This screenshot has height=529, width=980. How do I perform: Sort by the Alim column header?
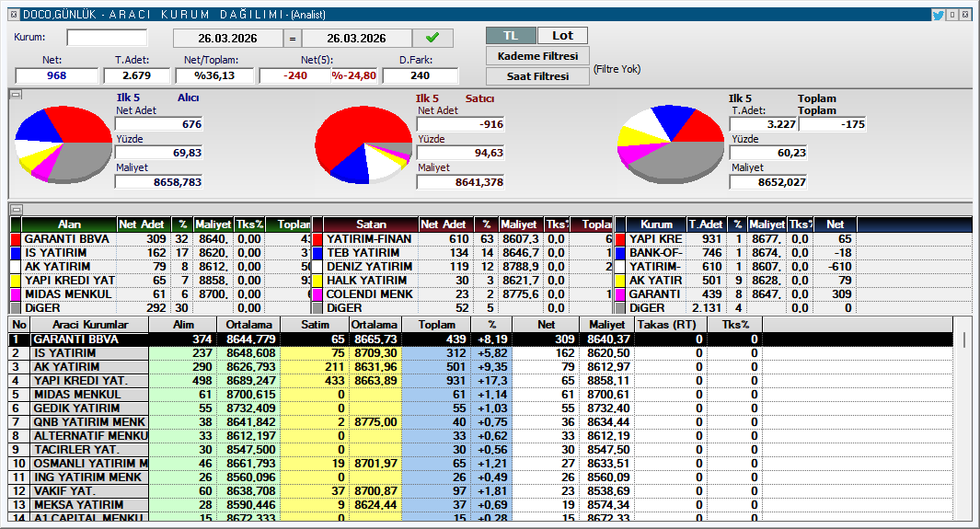[x=183, y=325]
